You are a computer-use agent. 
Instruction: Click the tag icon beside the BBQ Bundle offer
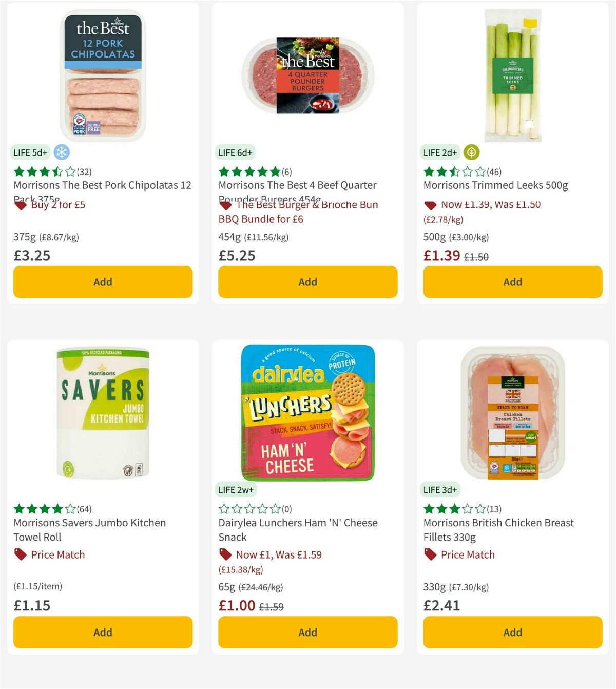(225, 205)
